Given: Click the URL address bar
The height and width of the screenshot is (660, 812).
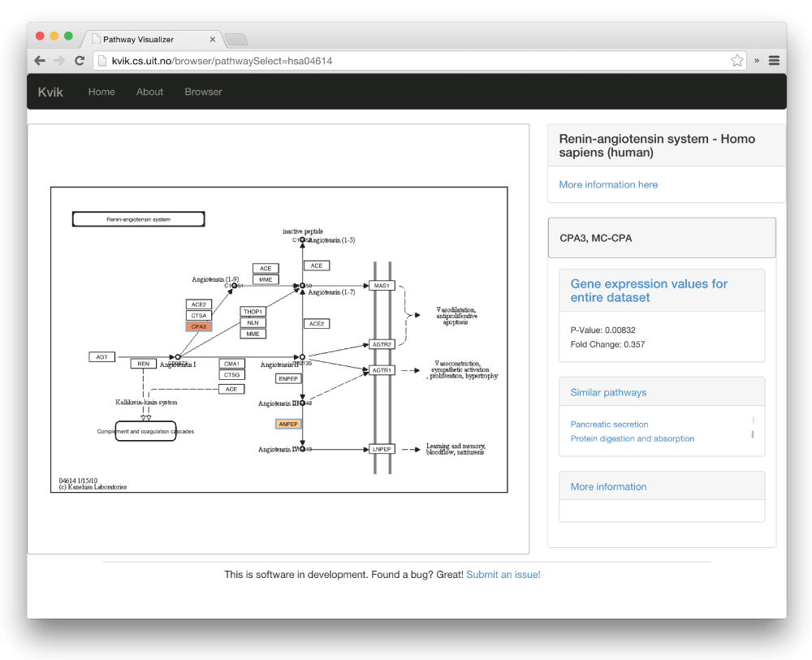Looking at the screenshot, I should coord(406,61).
